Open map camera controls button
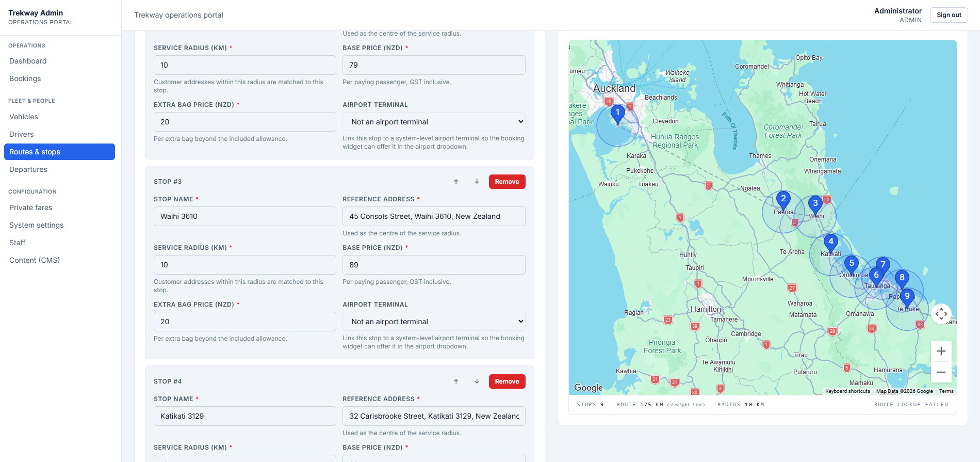This screenshot has height=462, width=980. pyautogui.click(x=941, y=314)
